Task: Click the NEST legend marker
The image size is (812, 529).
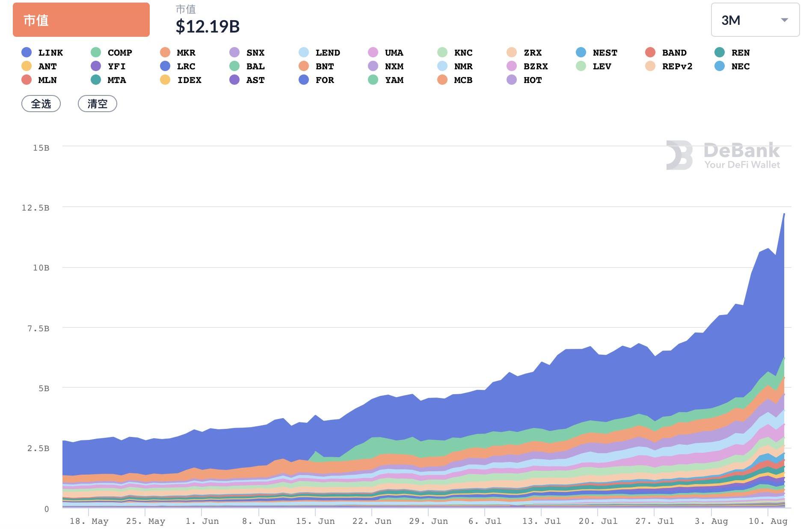Action: point(581,53)
